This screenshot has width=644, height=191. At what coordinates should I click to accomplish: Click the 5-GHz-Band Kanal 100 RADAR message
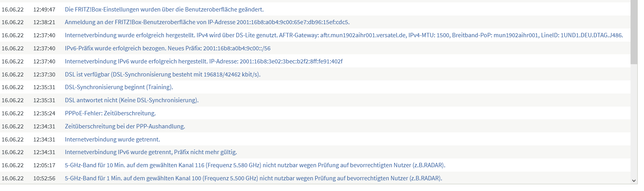coord(254,178)
